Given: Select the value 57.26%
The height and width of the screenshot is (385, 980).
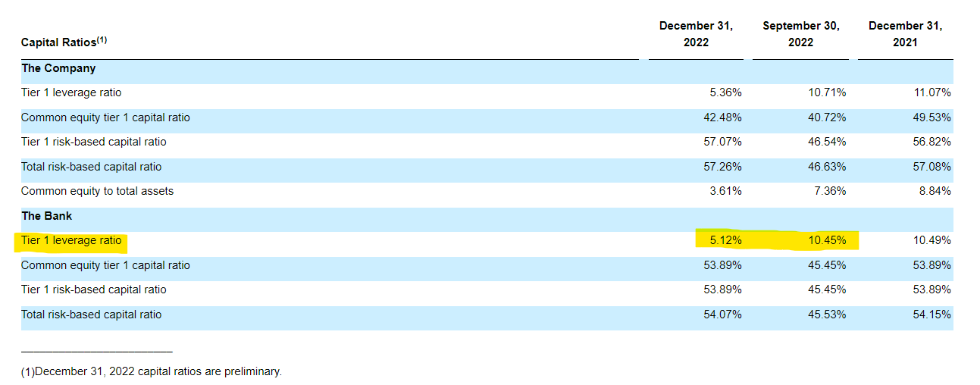Looking at the screenshot, I should (722, 167).
